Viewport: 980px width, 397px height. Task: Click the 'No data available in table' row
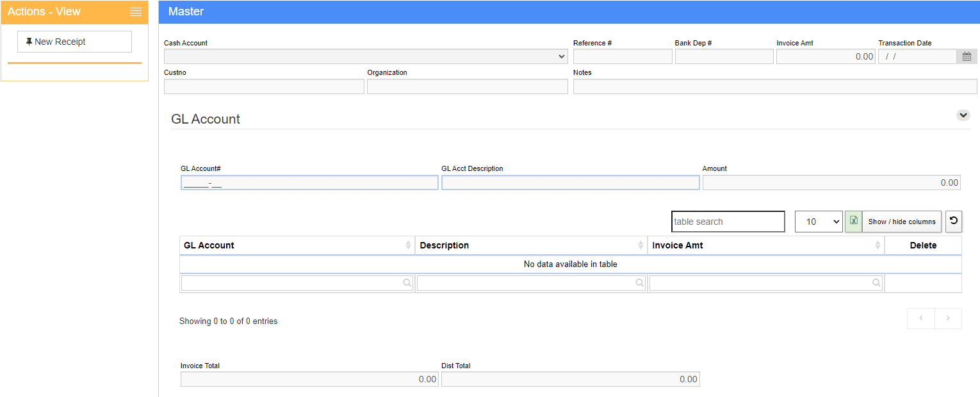(x=571, y=264)
